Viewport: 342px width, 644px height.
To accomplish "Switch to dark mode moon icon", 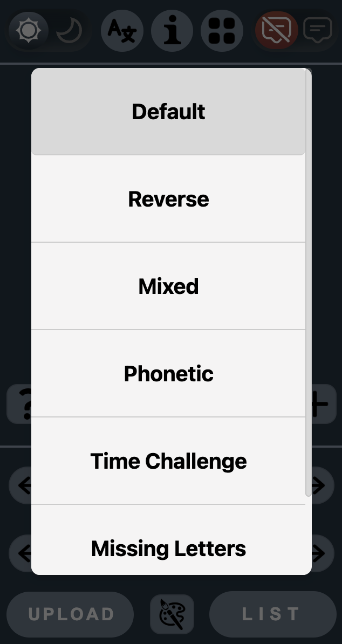I will click(x=70, y=31).
